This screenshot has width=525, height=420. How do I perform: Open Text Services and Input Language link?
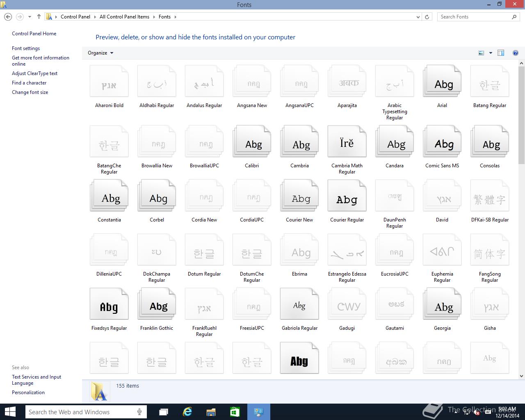pyautogui.click(x=37, y=380)
